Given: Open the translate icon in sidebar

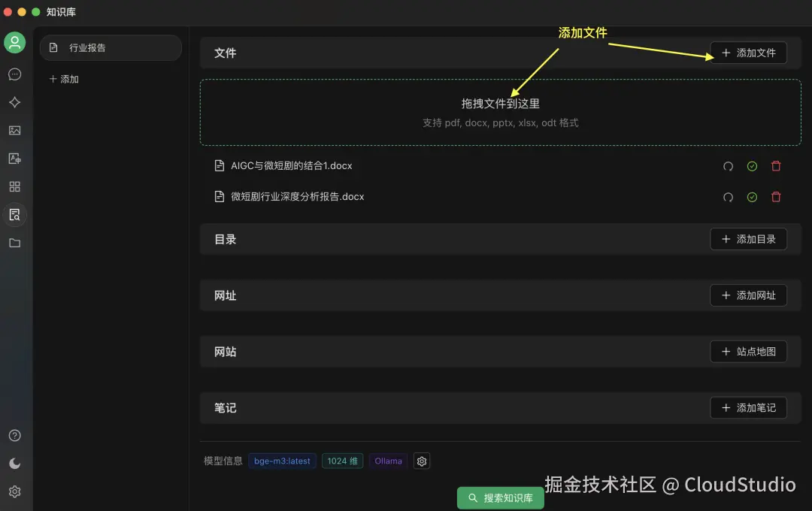Looking at the screenshot, I should 15,159.
